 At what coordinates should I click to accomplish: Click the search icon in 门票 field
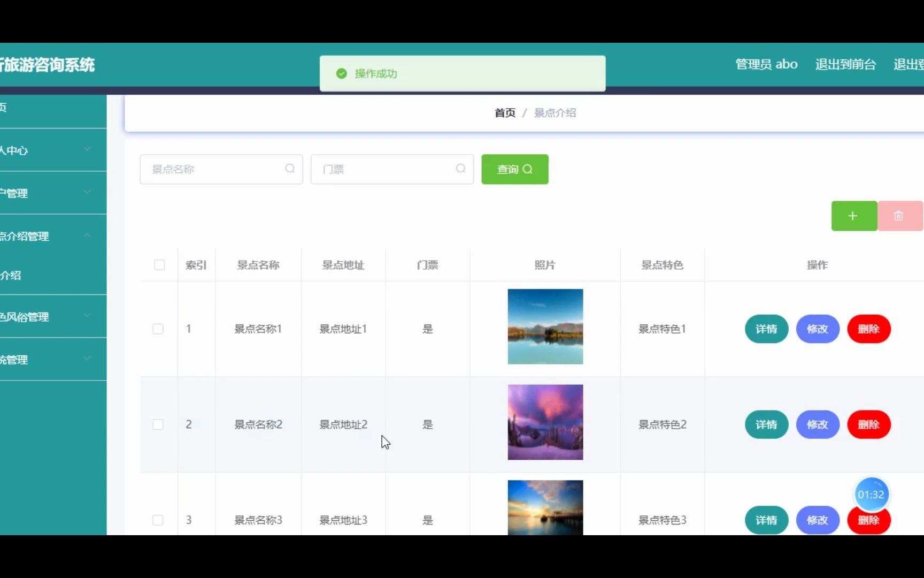460,169
